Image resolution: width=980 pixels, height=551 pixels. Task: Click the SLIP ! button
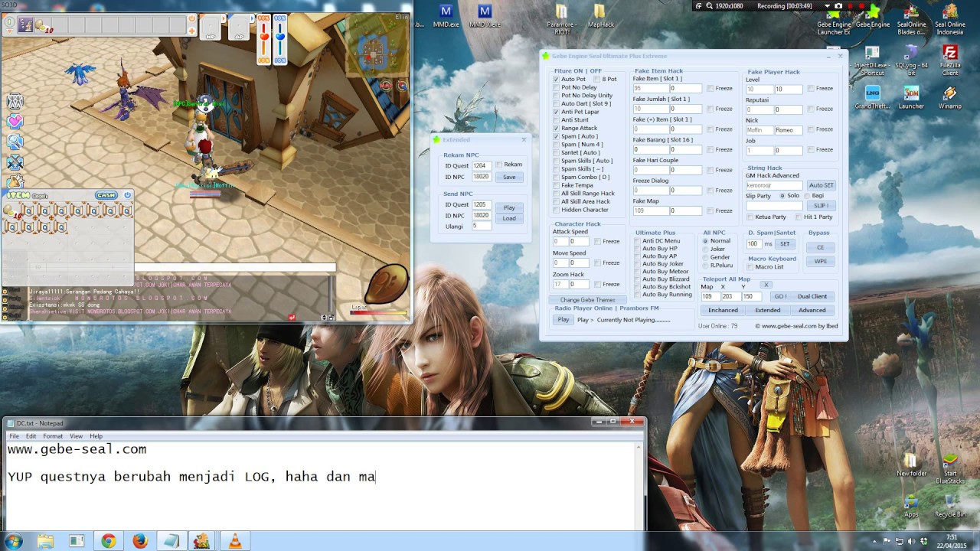(821, 206)
